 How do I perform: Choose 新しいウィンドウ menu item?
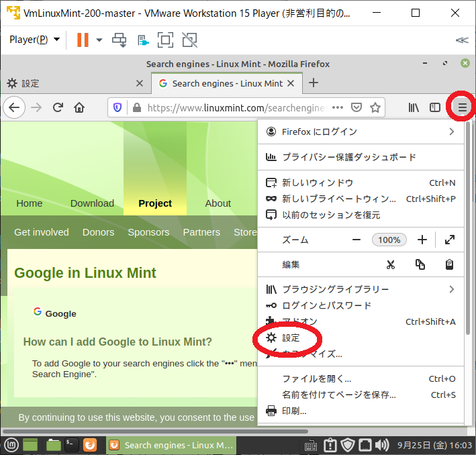pyautogui.click(x=361, y=183)
